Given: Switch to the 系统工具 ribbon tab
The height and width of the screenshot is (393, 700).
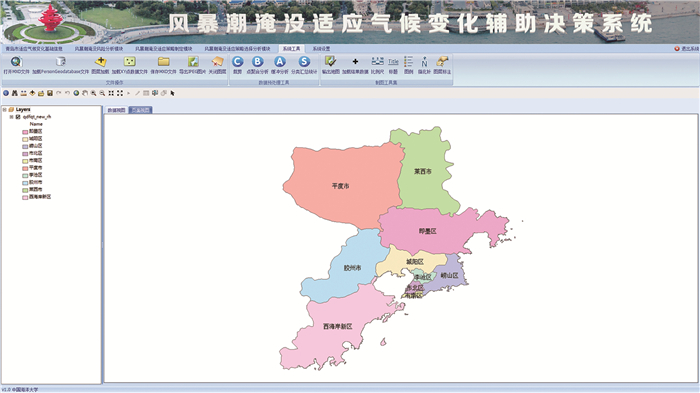Looking at the screenshot, I should [291, 49].
